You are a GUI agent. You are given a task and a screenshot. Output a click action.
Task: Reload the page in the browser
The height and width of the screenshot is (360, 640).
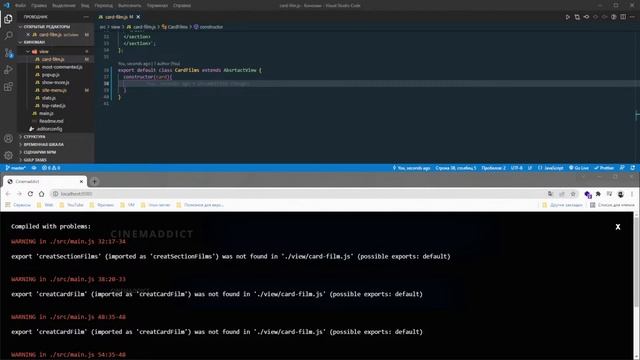(x=30, y=194)
